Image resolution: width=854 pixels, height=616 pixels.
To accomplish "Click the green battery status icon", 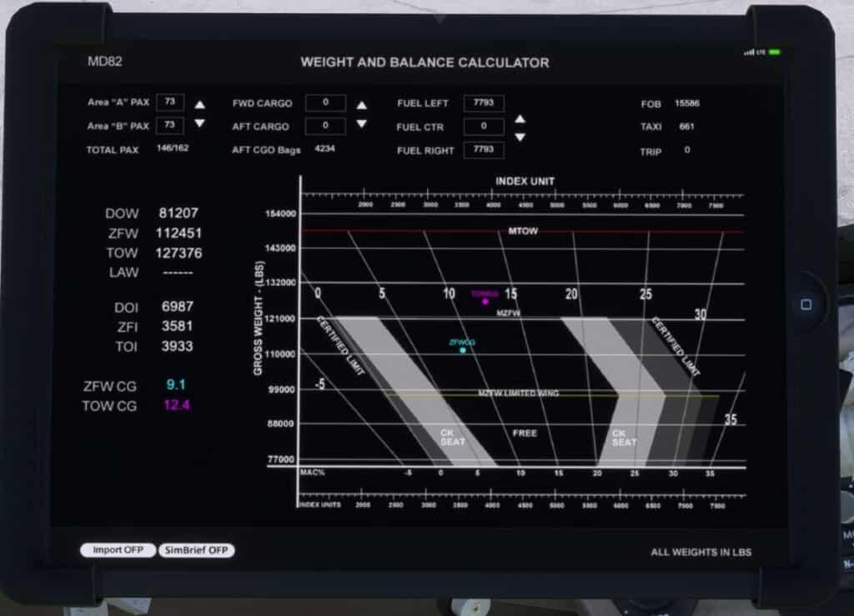I will pyautogui.click(x=775, y=53).
